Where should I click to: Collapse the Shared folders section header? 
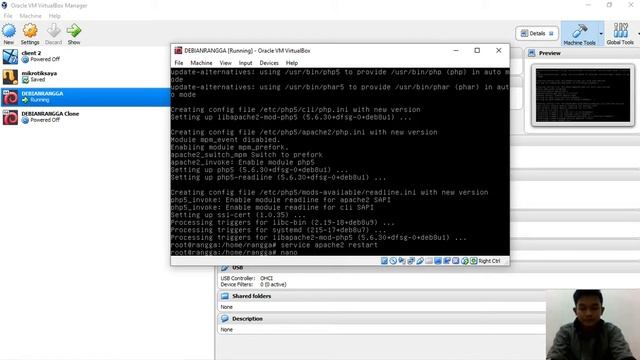(382, 296)
